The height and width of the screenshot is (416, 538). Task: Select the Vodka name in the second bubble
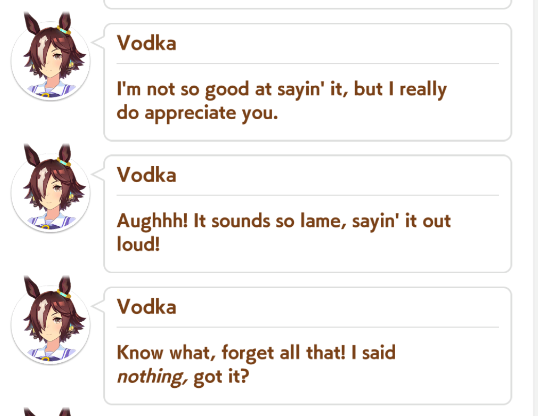click(x=147, y=175)
